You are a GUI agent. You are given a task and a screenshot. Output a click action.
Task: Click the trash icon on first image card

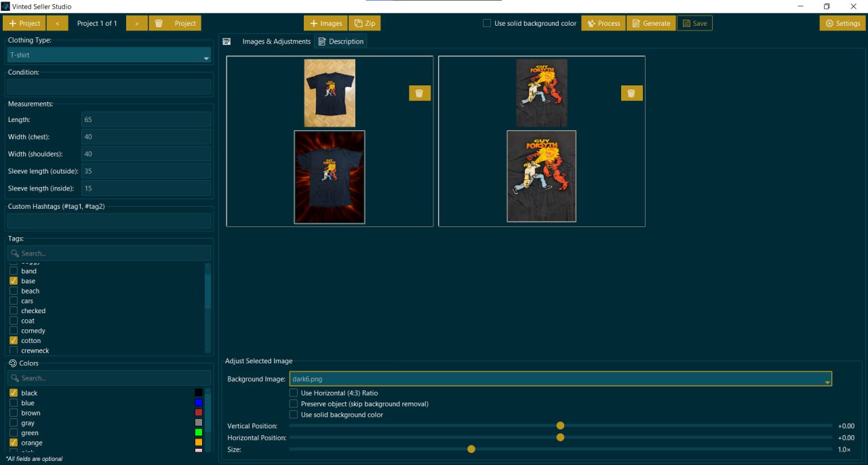point(419,94)
